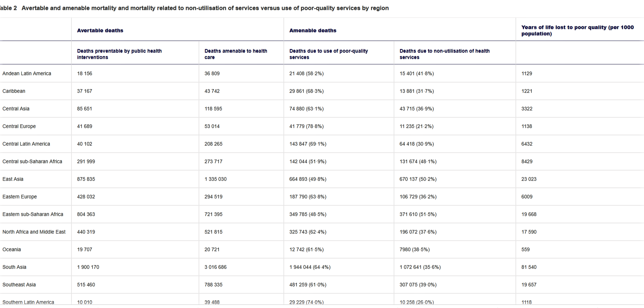Click South Asia's 3 016 686 cell
The image size is (644, 308).
(x=215, y=267)
